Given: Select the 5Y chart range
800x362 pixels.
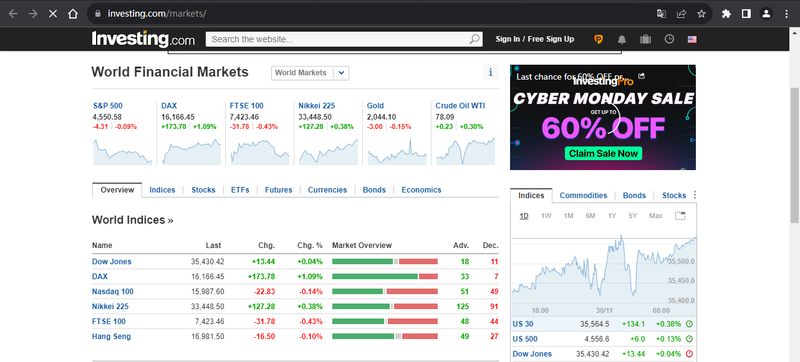Looking at the screenshot, I should point(633,216).
